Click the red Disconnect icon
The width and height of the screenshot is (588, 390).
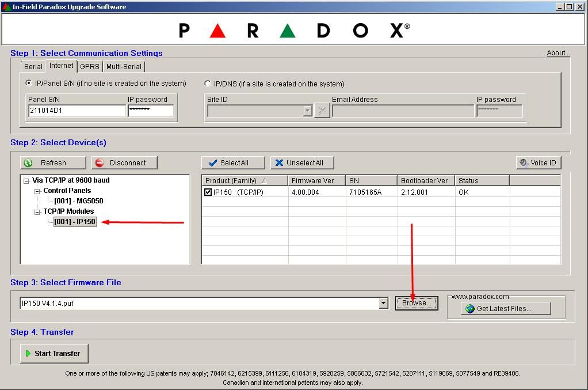tap(100, 162)
